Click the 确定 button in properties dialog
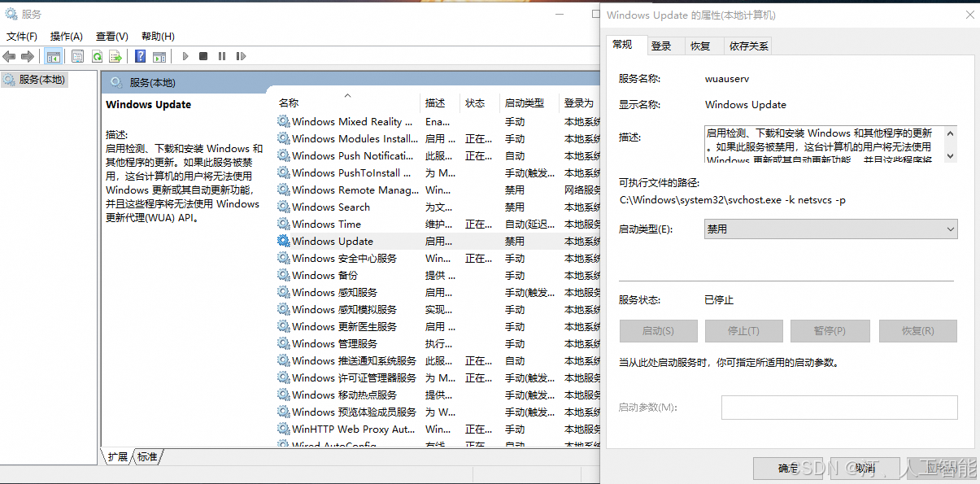Screen dimensions: 980x484 click(x=788, y=469)
